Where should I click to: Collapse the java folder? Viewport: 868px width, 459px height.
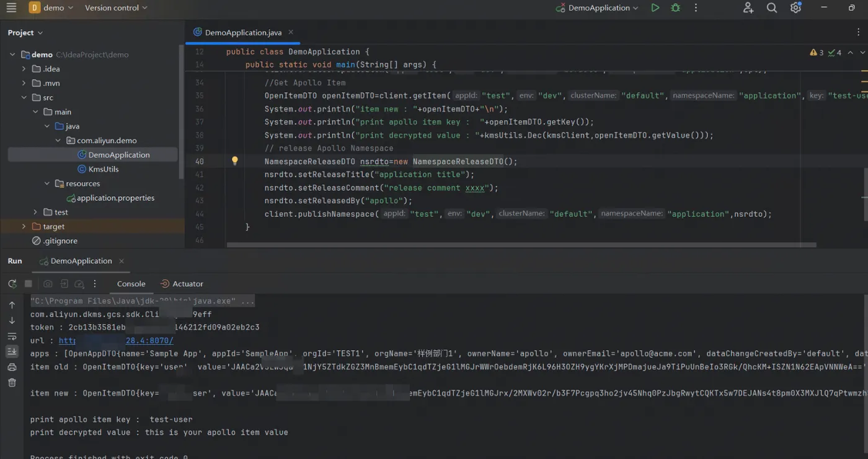[47, 126]
